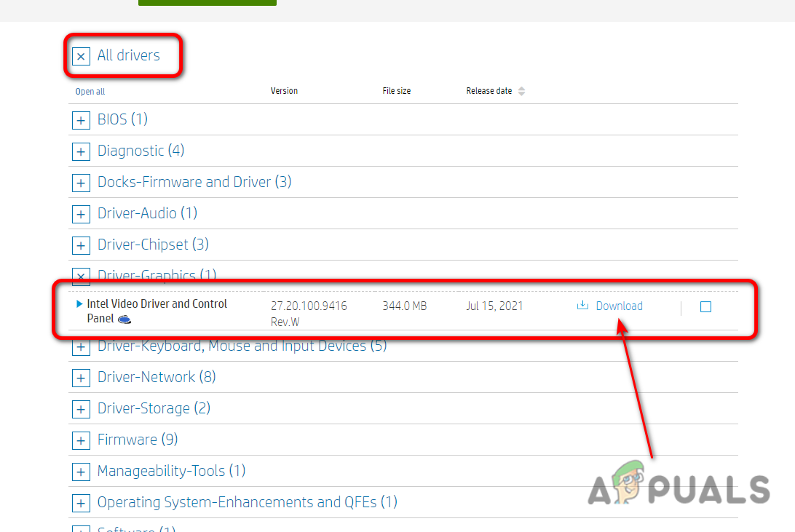The image size is (795, 532).
Task: Expand the Driver-Audio category
Action: 81,213
